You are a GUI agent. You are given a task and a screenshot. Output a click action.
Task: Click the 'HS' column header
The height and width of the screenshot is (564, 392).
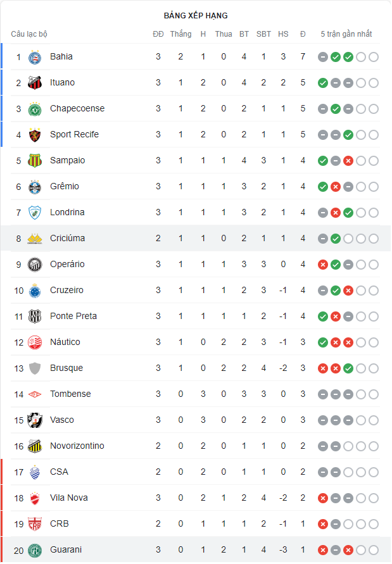[x=283, y=34]
